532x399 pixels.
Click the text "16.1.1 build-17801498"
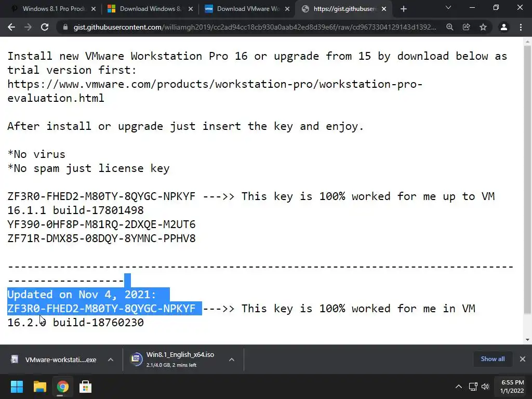coord(75,210)
